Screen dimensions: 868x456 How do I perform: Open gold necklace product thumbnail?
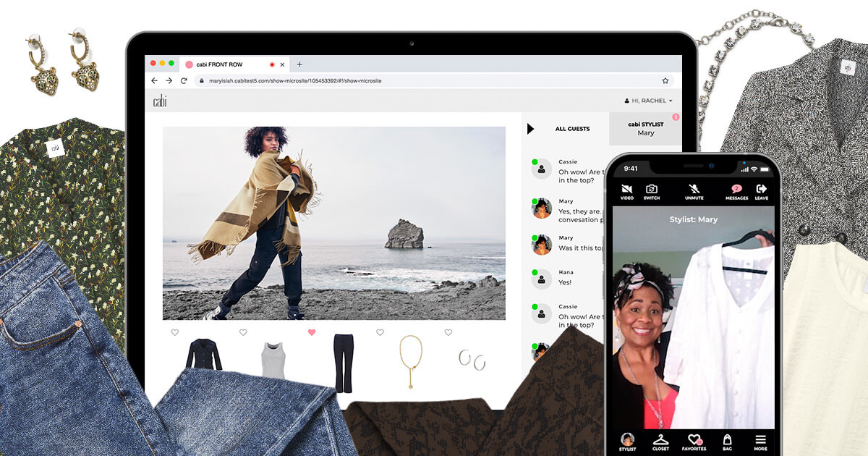click(x=412, y=361)
